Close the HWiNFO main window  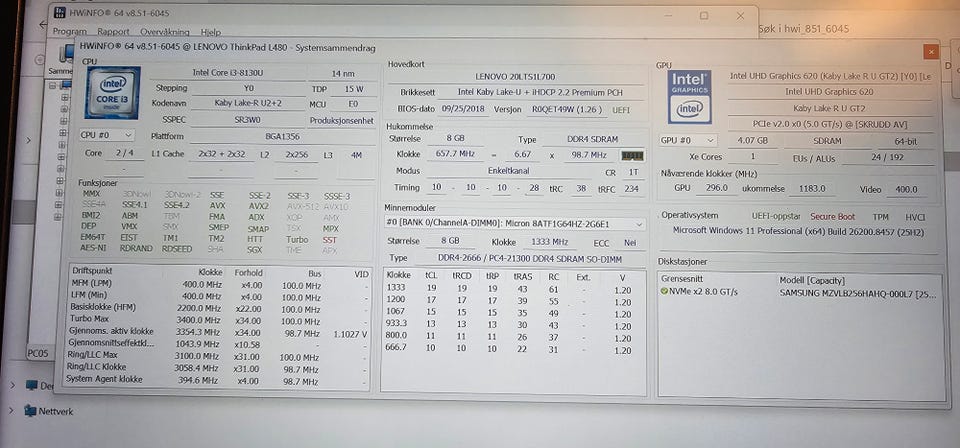(740, 15)
